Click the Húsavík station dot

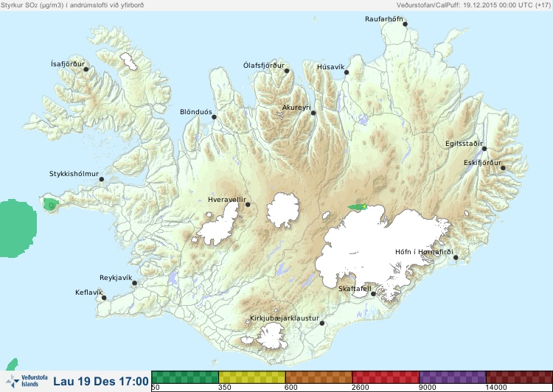347,72
